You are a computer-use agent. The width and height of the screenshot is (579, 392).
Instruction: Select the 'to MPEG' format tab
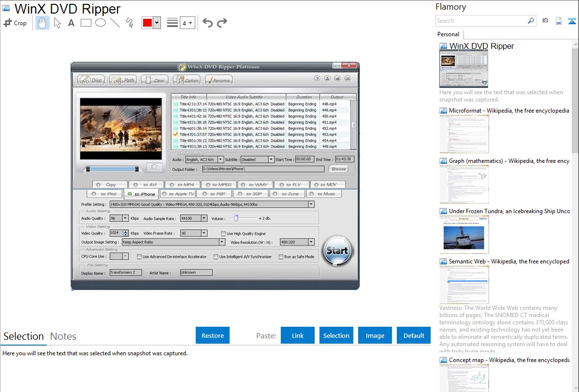(219, 184)
